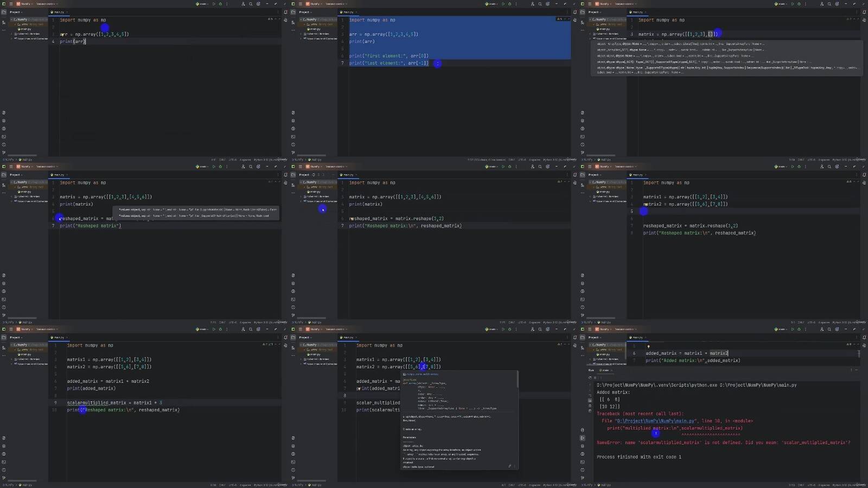Image resolution: width=868 pixels, height=488 pixels.
Task: Open Python Packages icon in the print(arr) frame
Action: [x=4, y=121]
